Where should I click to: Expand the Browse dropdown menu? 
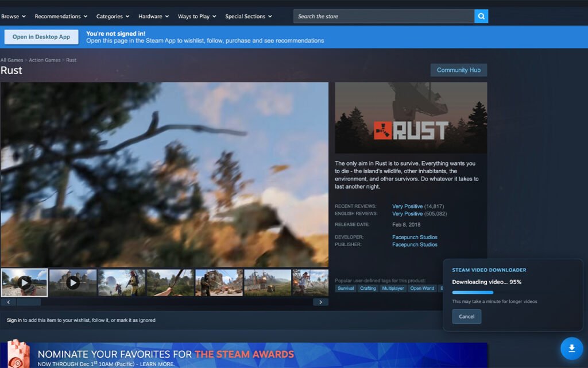(x=13, y=16)
